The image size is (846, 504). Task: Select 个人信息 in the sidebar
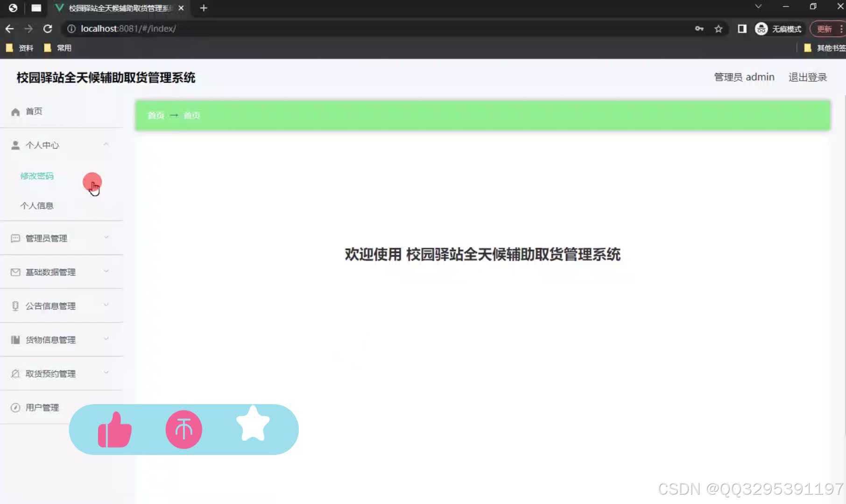pyautogui.click(x=37, y=206)
